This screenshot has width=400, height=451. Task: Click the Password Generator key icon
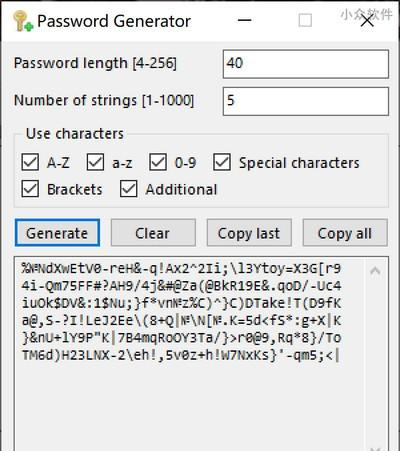[x=23, y=21]
